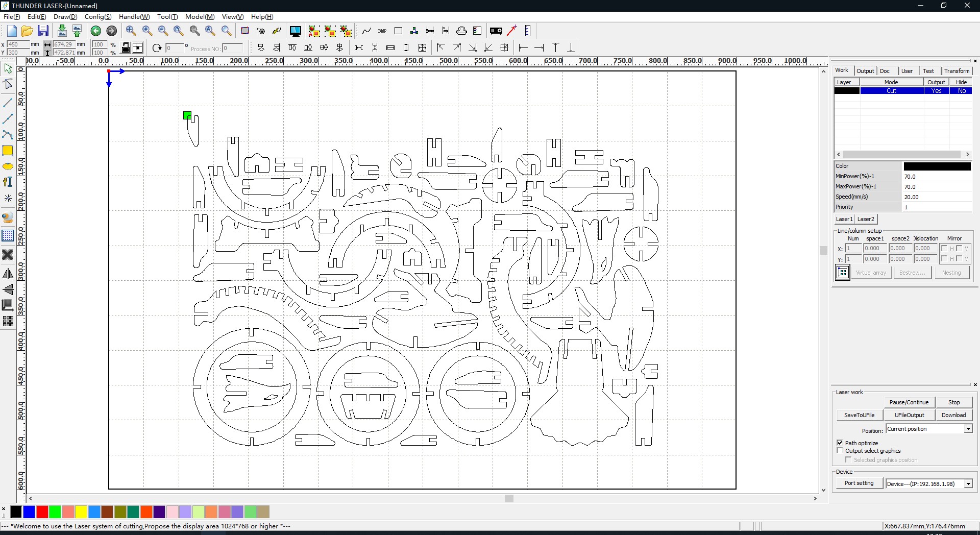980x535 pixels.
Task: Choose the text tool in sidebar
Action: click(8, 182)
